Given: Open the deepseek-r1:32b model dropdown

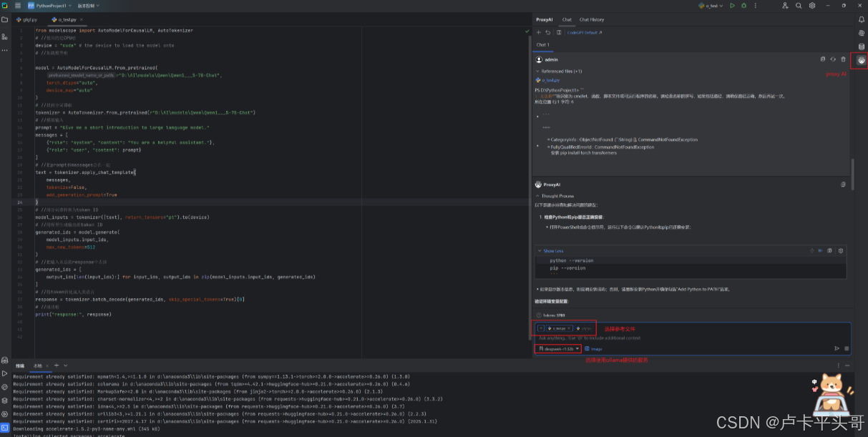Looking at the screenshot, I should tap(557, 349).
